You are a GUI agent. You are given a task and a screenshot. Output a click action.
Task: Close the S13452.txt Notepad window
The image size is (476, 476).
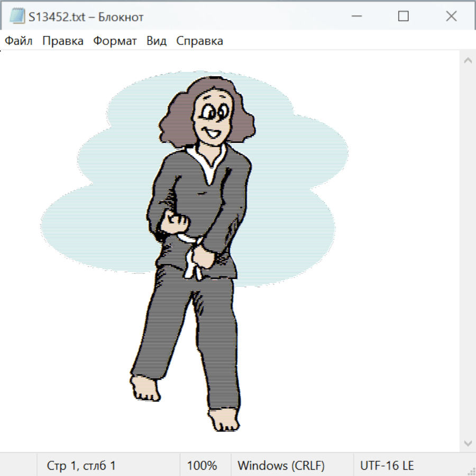[x=451, y=16]
